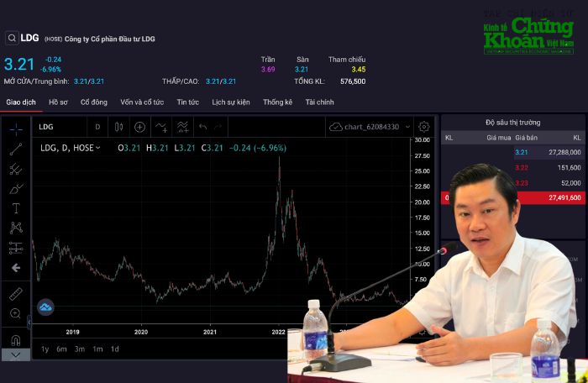The height and width of the screenshot is (383, 588).
Task: Select the brush drawing tool
Action: click(16, 189)
